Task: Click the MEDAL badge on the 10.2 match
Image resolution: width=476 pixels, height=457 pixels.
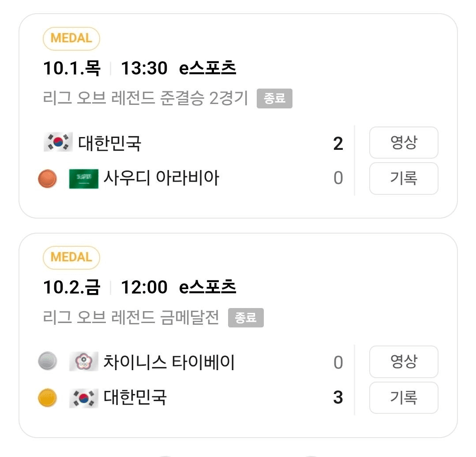Action: click(x=71, y=258)
